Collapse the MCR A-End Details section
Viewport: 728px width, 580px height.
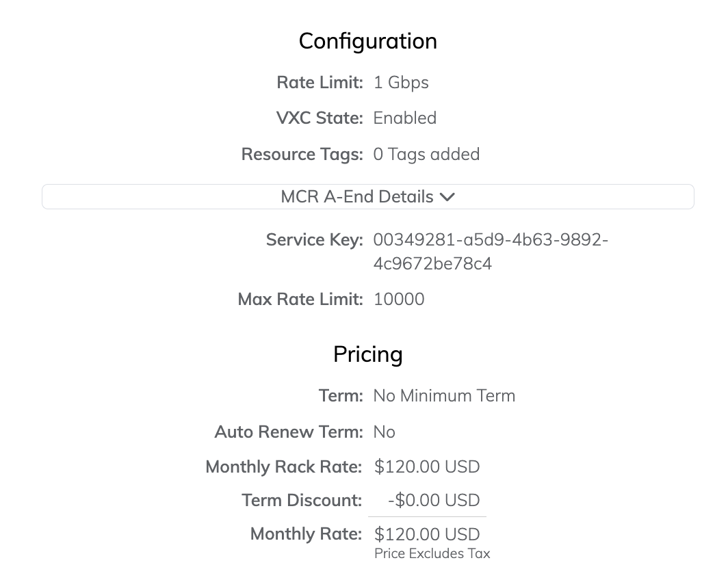coord(356,197)
